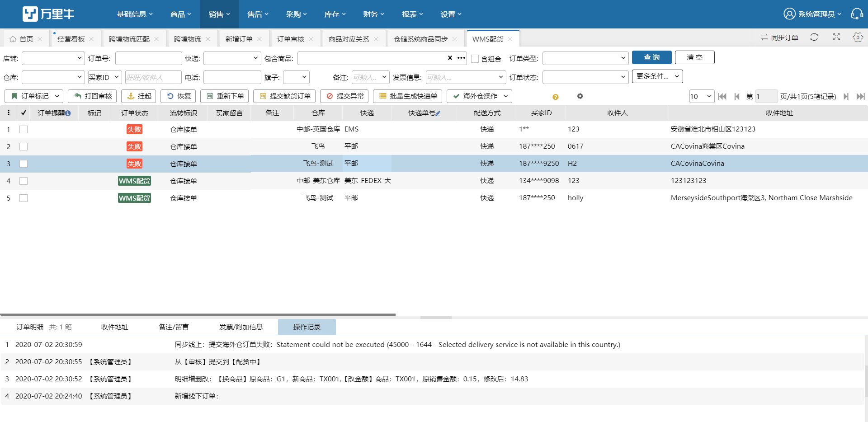Screen dimensions: 868x422
Task: Toggle the 含组合 checkbox
Action: pos(475,59)
